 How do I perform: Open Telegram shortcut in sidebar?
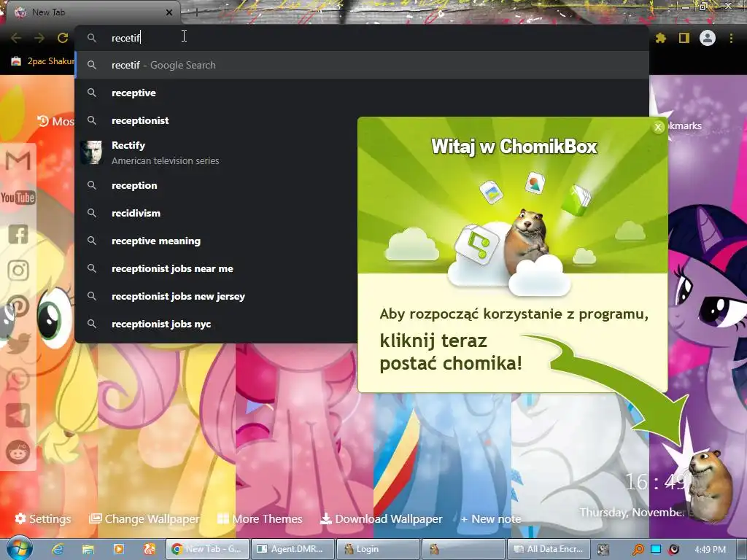tap(18, 416)
